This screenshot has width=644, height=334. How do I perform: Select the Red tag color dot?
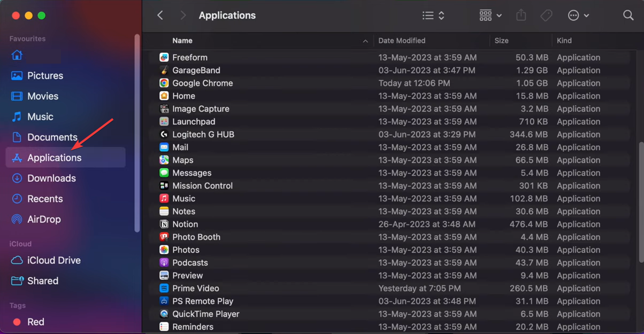17,322
